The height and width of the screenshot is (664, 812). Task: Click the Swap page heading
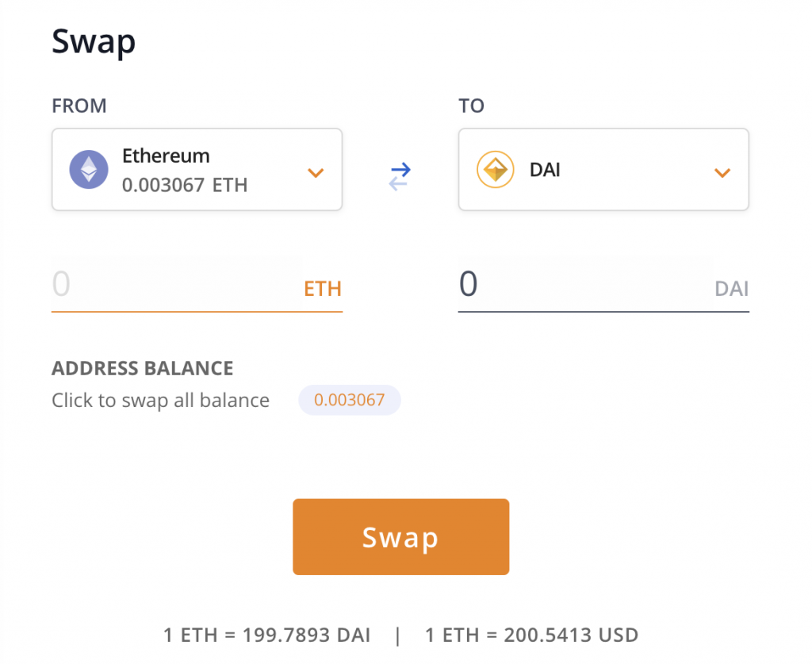94,42
